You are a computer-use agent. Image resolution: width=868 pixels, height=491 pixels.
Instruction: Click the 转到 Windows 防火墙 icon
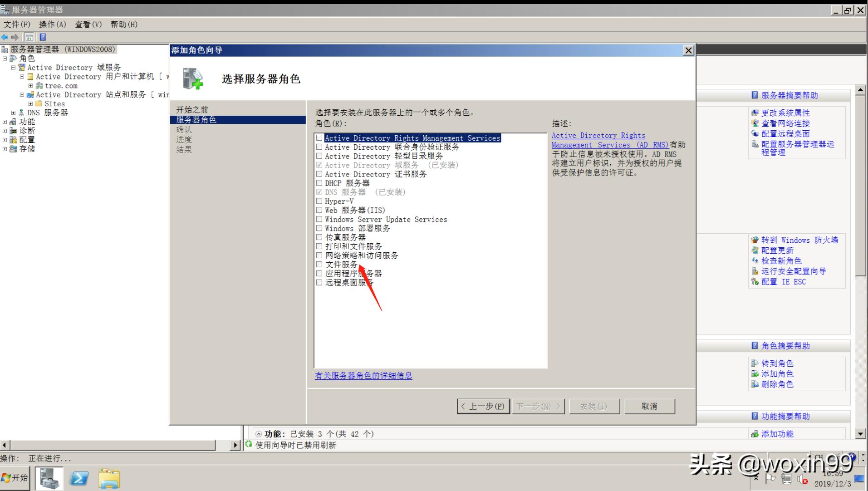coord(755,240)
